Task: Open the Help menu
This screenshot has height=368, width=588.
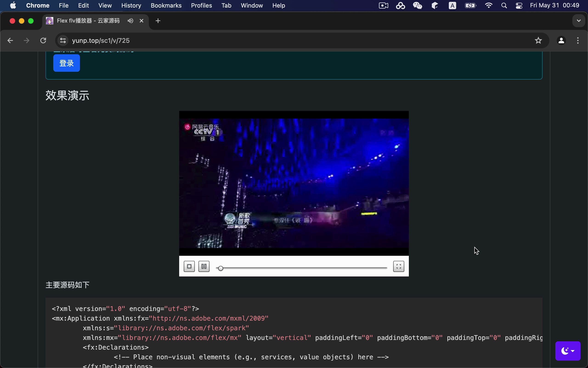Action: (x=278, y=5)
